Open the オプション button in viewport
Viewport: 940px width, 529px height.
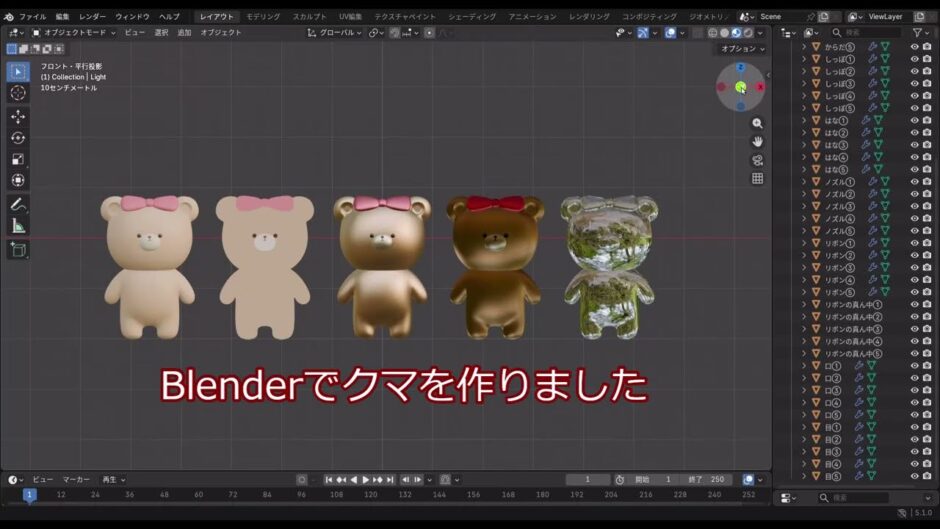[x=743, y=49]
